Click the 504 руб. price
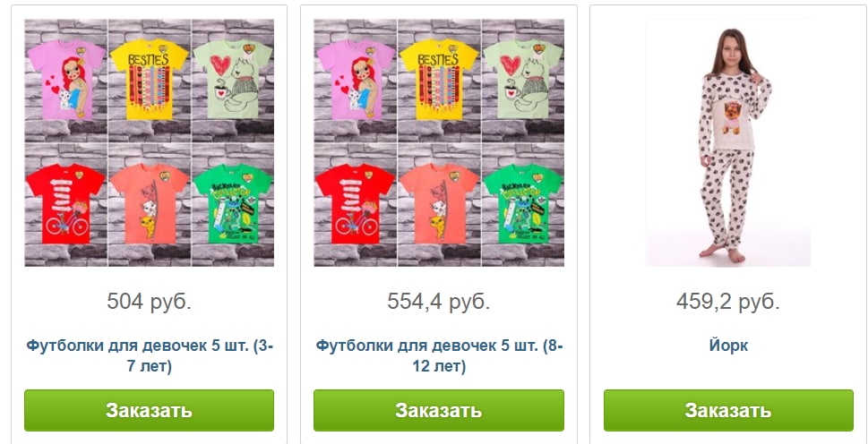 [x=149, y=302]
